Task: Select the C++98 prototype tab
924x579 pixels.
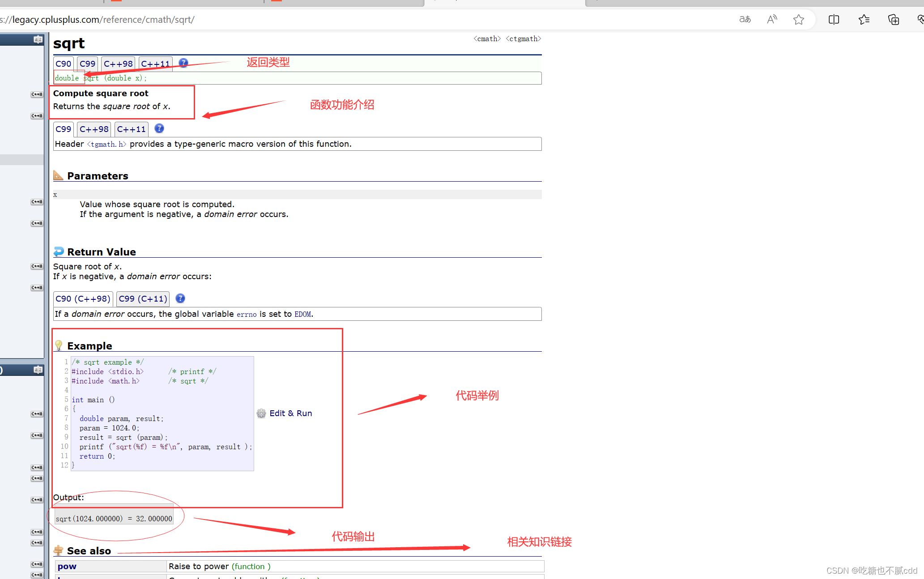Action: click(119, 64)
